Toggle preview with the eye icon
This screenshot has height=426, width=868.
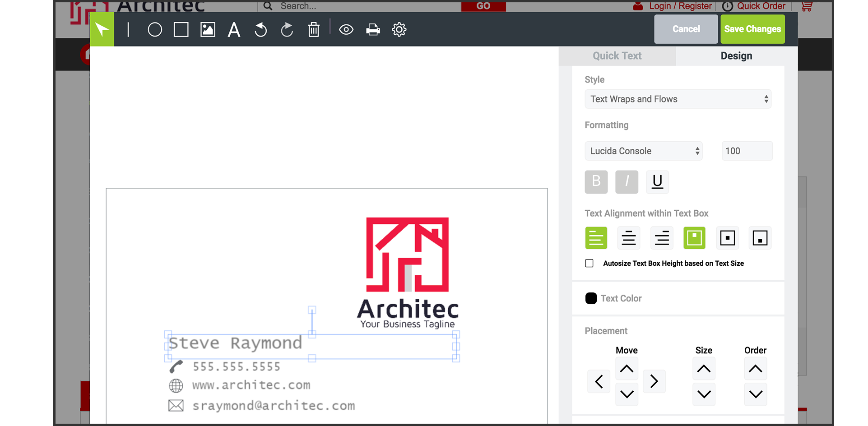pos(346,30)
